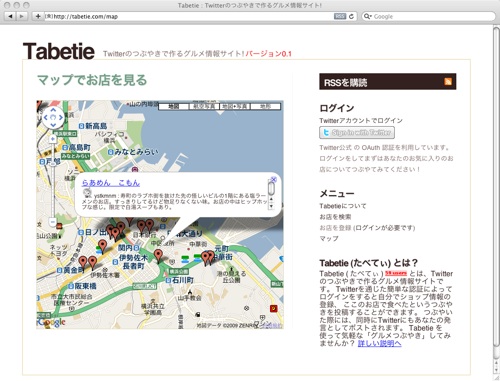Click the map zoom-out minus button
500x381 pixels.
53,222
